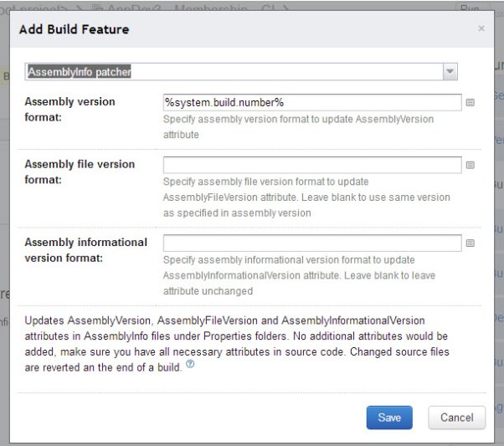Save the build feature
The height and width of the screenshot is (446, 504).
(389, 417)
